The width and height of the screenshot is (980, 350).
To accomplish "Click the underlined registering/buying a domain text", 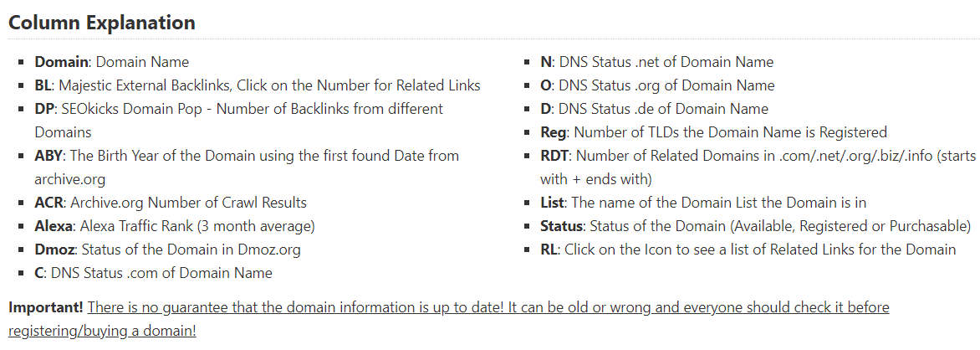I will coord(102,332).
